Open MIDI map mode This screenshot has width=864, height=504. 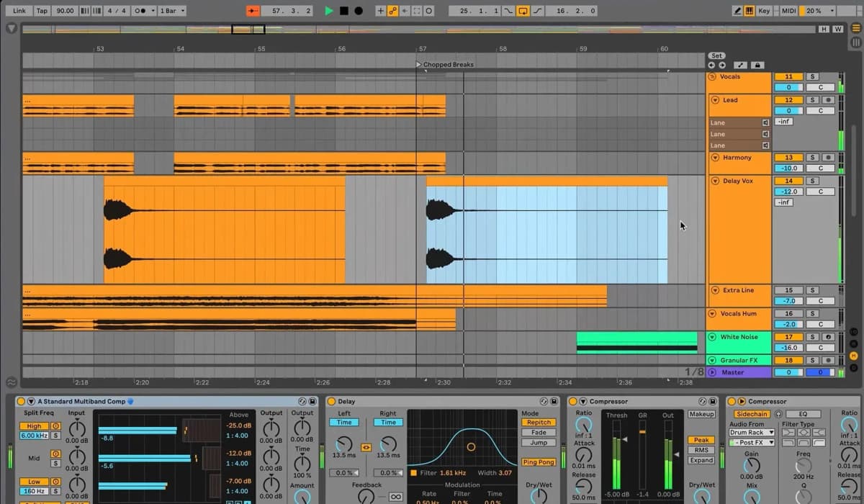tap(788, 11)
